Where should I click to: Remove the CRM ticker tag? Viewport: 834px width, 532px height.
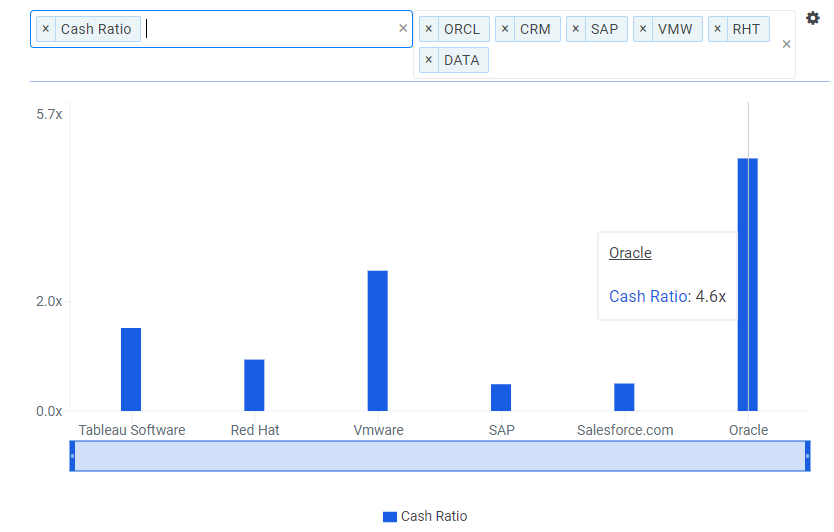tap(505, 29)
